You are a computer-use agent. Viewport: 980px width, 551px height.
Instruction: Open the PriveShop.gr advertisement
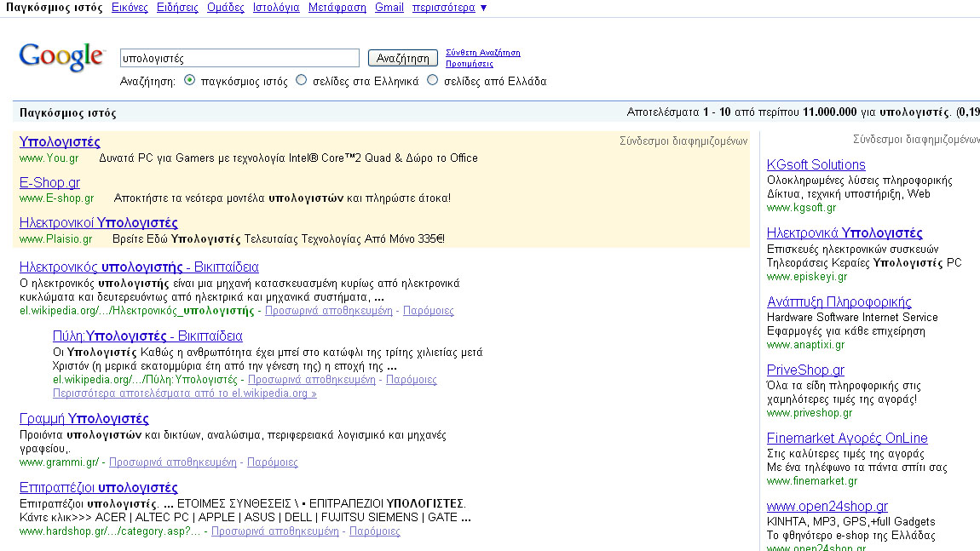click(x=804, y=369)
